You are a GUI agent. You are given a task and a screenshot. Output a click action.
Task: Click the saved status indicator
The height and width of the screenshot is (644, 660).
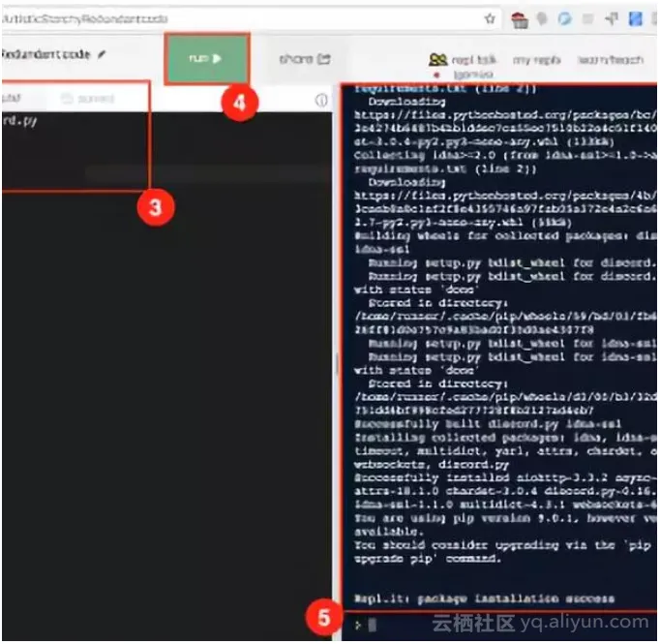(x=88, y=99)
